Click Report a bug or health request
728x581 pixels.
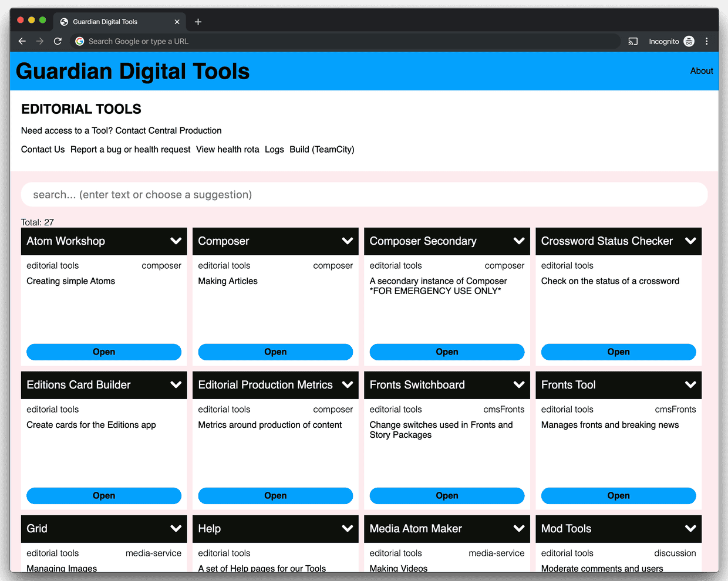coord(130,150)
